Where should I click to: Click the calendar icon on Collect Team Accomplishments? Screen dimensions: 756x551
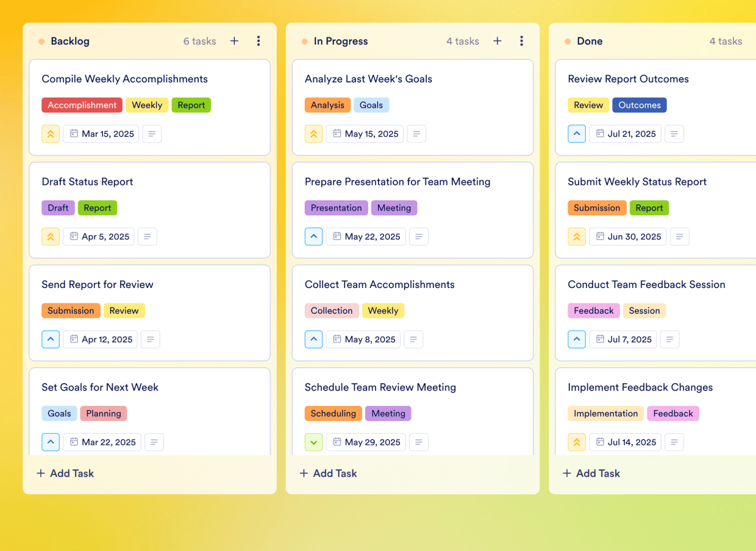(337, 339)
